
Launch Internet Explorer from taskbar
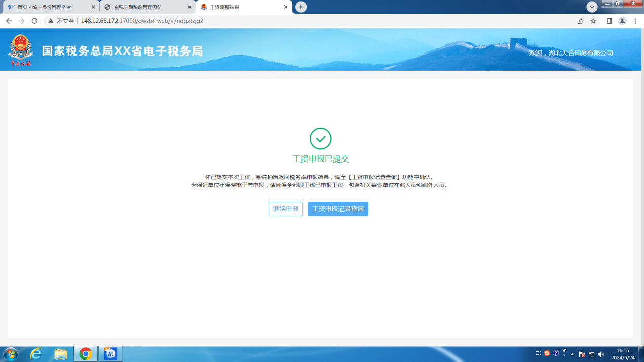point(35,354)
